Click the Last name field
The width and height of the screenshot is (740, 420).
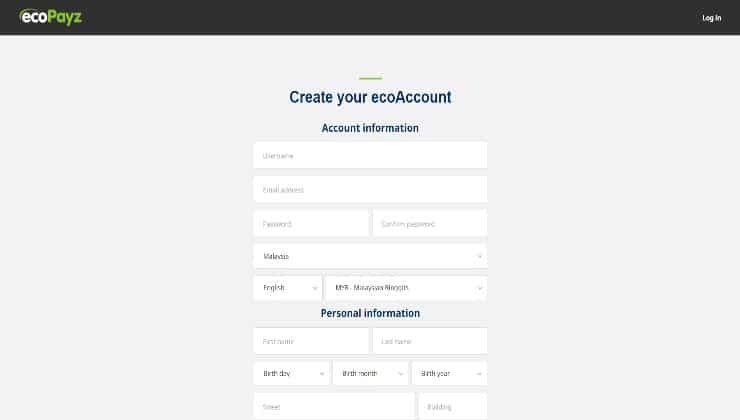pyautogui.click(x=429, y=341)
